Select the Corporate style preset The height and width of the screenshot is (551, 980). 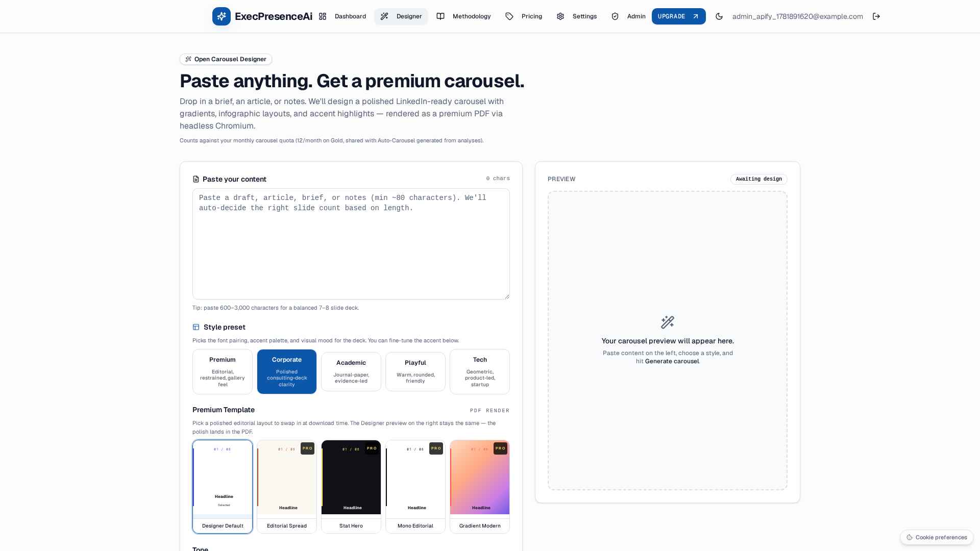pyautogui.click(x=287, y=371)
